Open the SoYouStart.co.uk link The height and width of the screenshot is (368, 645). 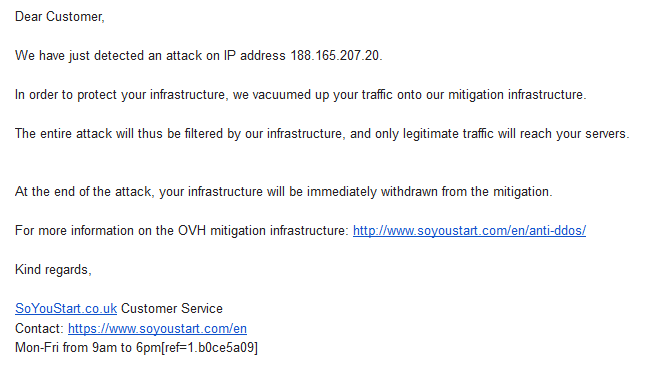66,308
